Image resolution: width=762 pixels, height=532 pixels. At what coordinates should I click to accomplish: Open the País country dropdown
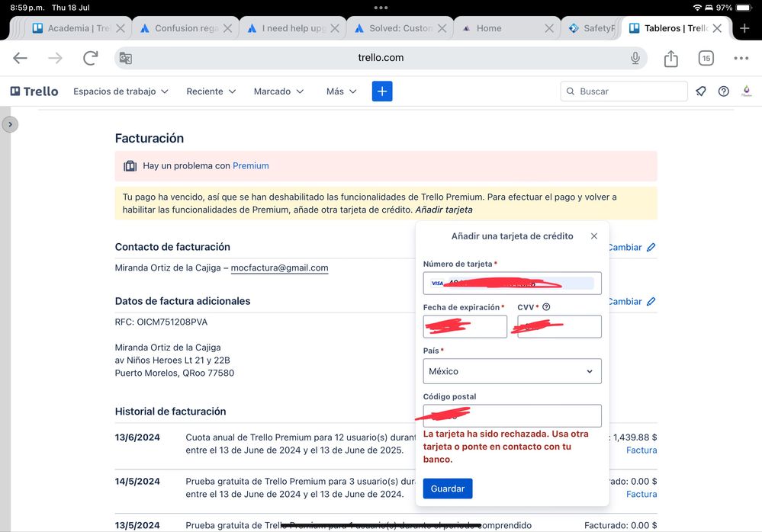click(513, 371)
